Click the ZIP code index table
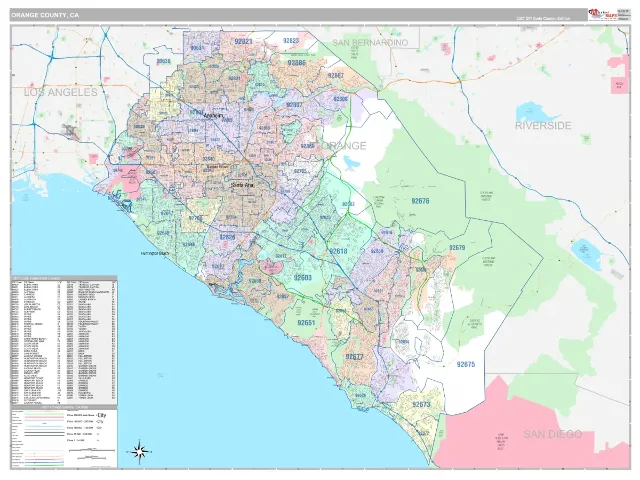This screenshot has width=640, height=480. (x=64, y=340)
